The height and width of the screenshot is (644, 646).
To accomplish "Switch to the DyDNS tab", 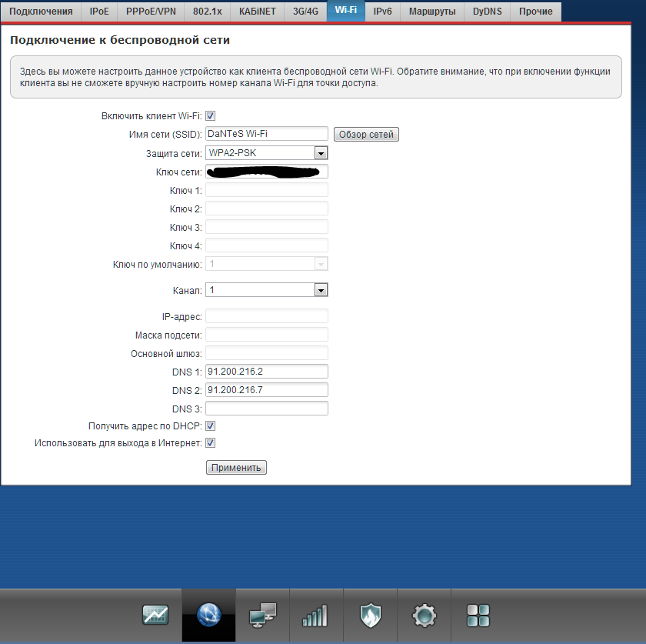I will pyautogui.click(x=488, y=12).
